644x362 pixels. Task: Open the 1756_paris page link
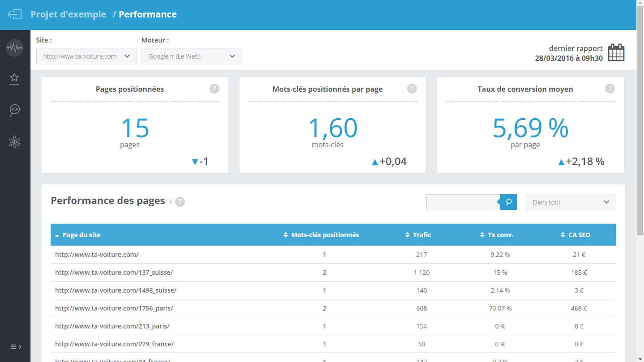click(114, 308)
